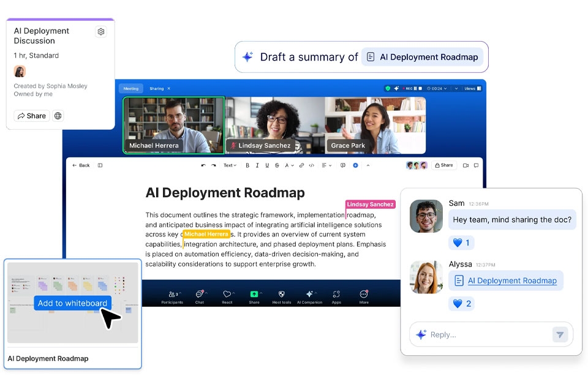Image resolution: width=588 pixels, height=392 pixels.
Task: Insert a link using the link icon
Action: click(301, 165)
